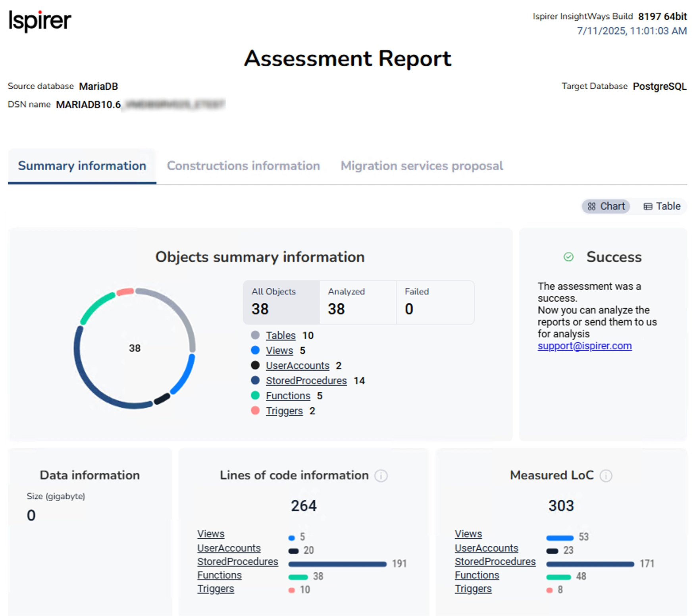Switch to Chart view
Viewport: 697px width, 616px height.
pyautogui.click(x=606, y=206)
